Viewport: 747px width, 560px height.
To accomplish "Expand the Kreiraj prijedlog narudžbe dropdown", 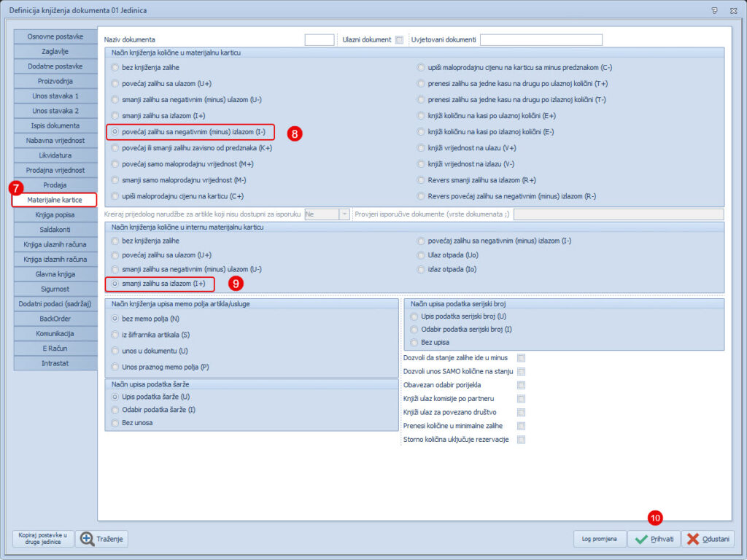I will (344, 214).
